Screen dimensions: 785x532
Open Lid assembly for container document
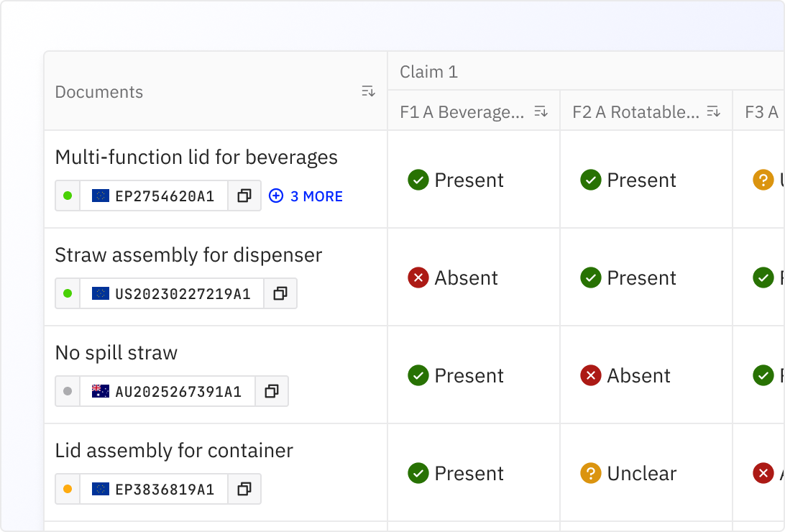point(174,451)
